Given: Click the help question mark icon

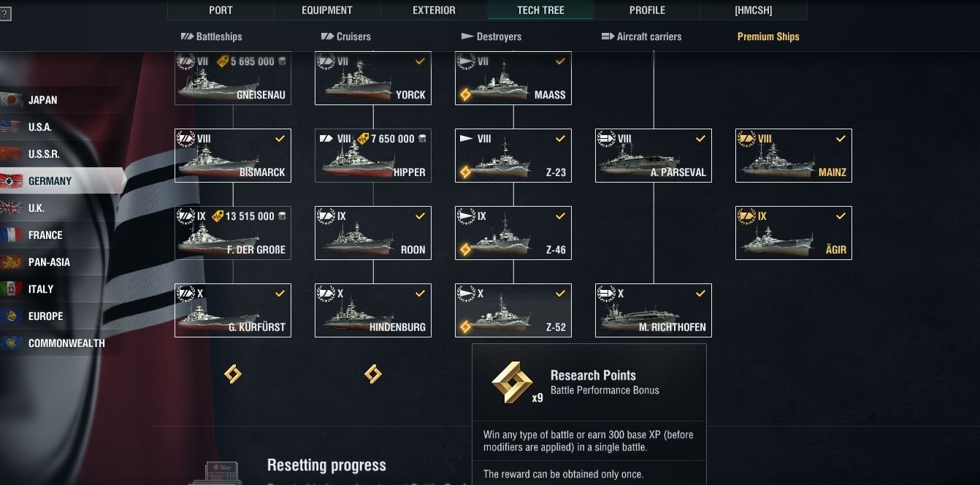Looking at the screenshot, I should coord(5,14).
